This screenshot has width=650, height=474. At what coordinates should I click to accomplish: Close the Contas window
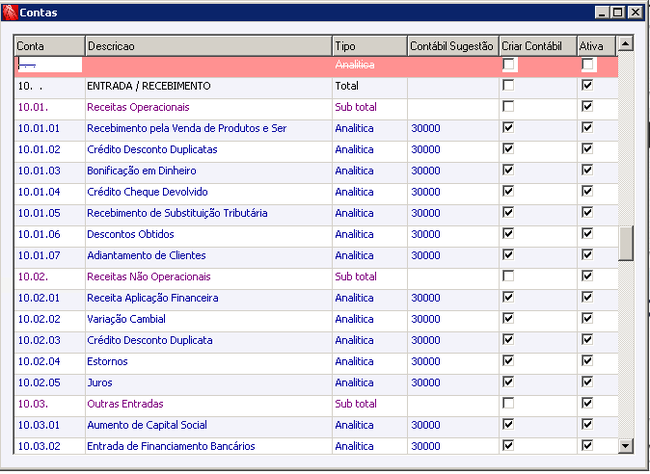[635, 12]
